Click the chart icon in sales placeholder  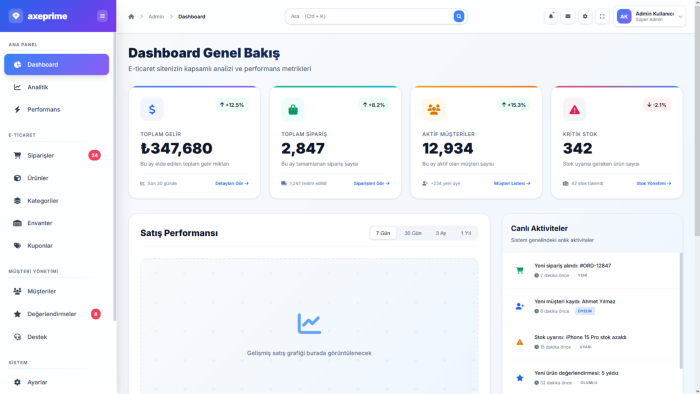309,323
